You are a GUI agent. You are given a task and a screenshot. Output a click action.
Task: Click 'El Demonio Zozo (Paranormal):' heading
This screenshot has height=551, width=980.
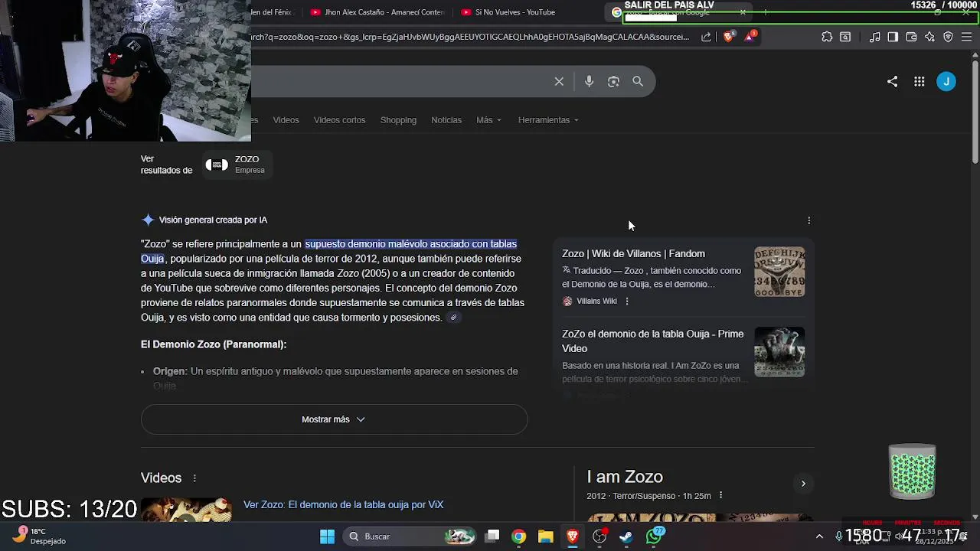coord(214,344)
